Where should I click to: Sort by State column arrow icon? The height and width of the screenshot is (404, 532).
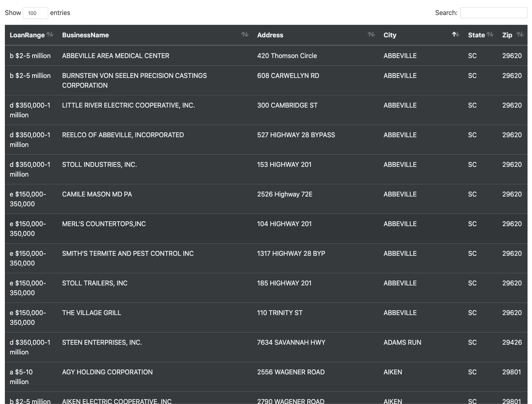[490, 35]
